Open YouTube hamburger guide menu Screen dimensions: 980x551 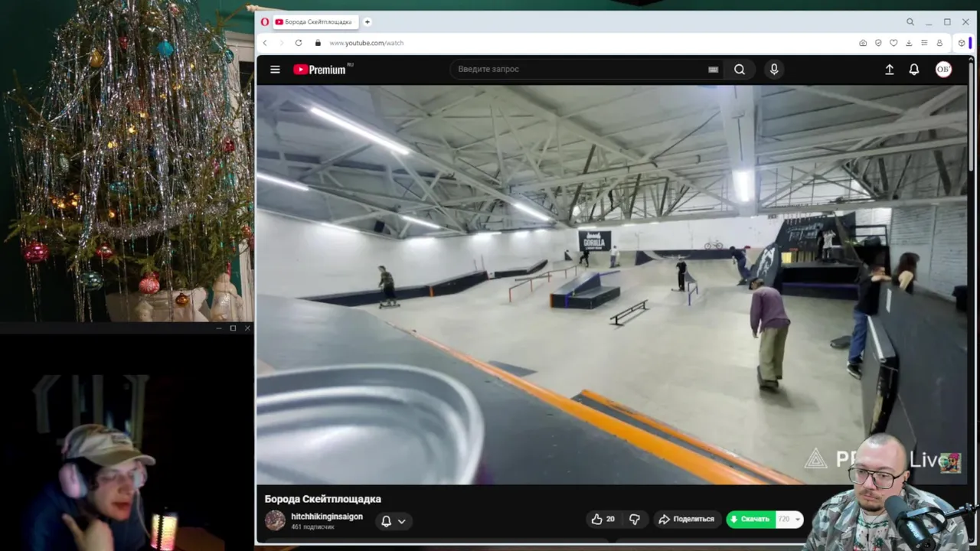pos(275,69)
